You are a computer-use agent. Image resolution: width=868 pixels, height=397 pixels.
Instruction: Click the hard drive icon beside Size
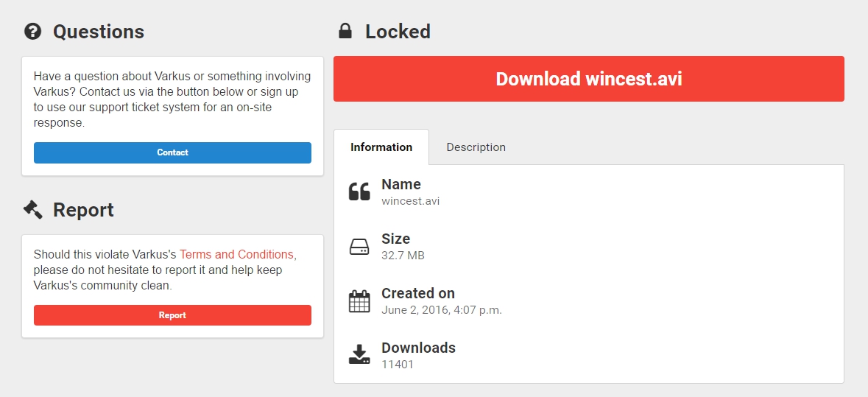[x=359, y=247]
